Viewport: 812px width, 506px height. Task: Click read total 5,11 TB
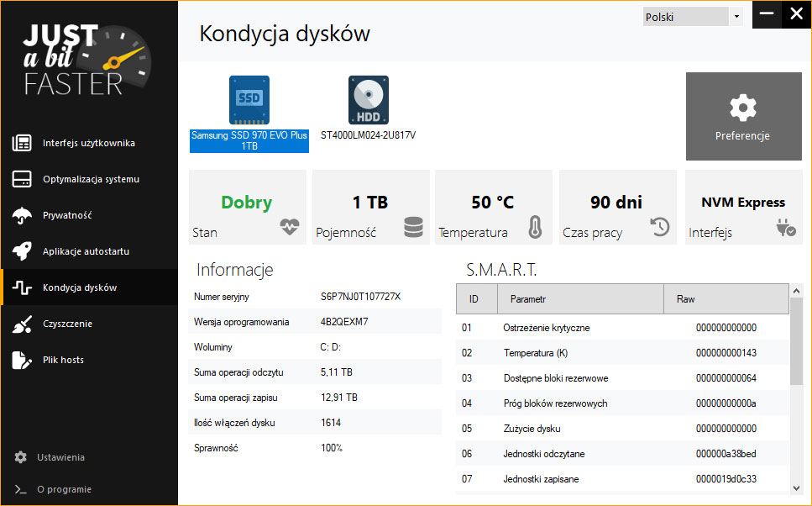pos(337,372)
